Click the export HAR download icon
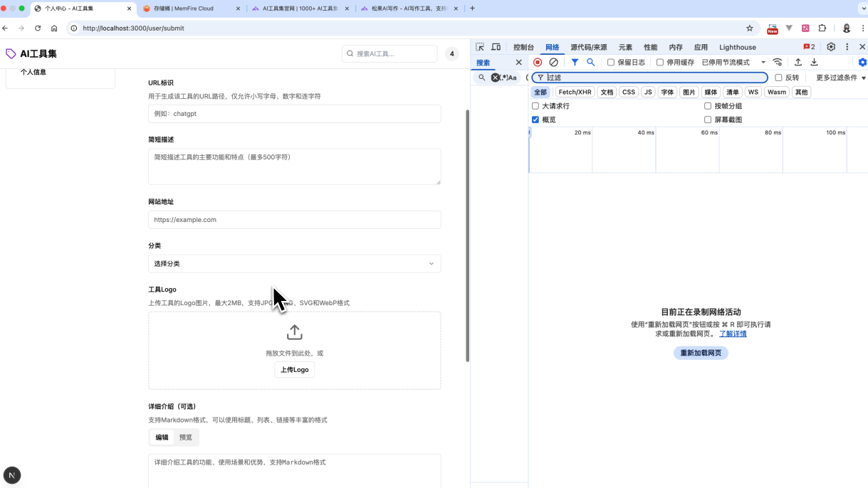Screen dimensions: 868x488 pos(814,63)
